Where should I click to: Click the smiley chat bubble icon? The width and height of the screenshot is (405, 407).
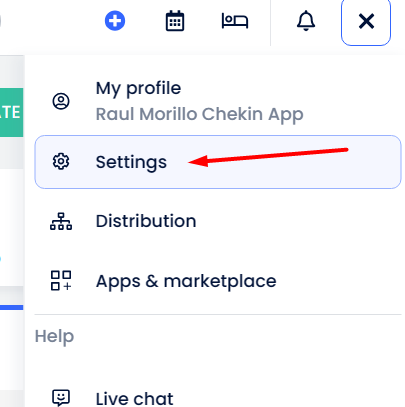click(x=61, y=398)
